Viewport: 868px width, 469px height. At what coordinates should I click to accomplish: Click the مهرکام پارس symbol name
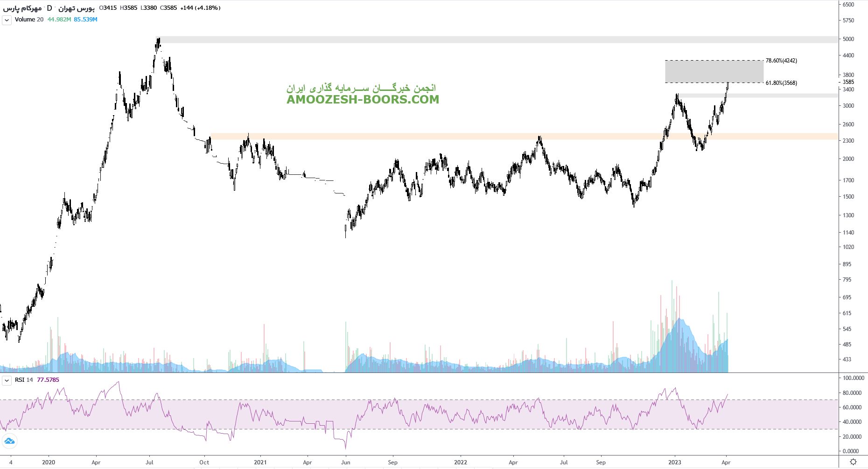point(22,8)
